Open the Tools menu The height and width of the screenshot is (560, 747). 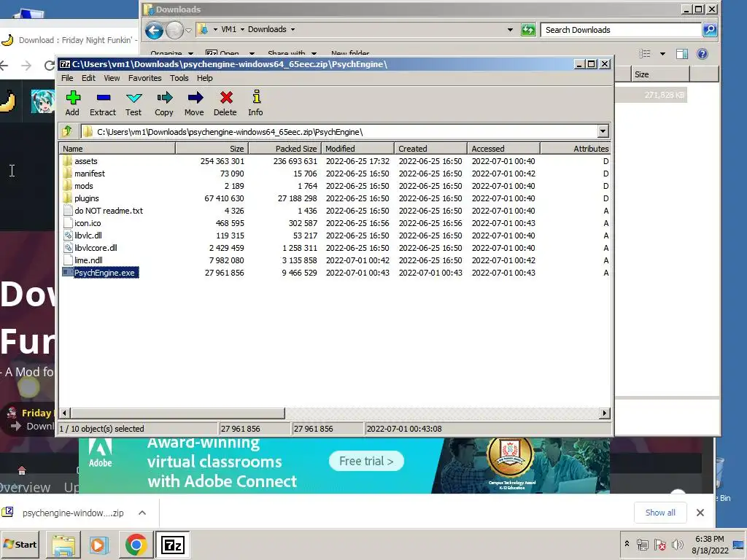pos(179,78)
